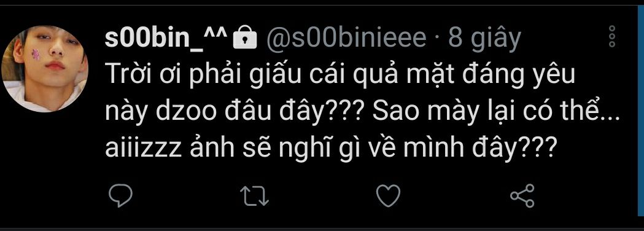Retweet this post using the arrows icon

point(254,195)
